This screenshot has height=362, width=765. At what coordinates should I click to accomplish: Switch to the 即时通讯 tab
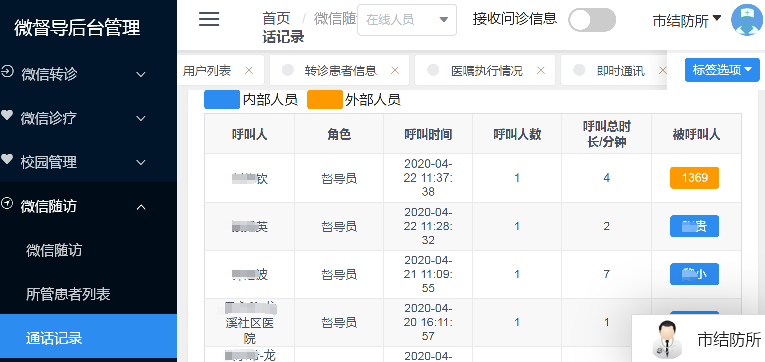[621, 71]
